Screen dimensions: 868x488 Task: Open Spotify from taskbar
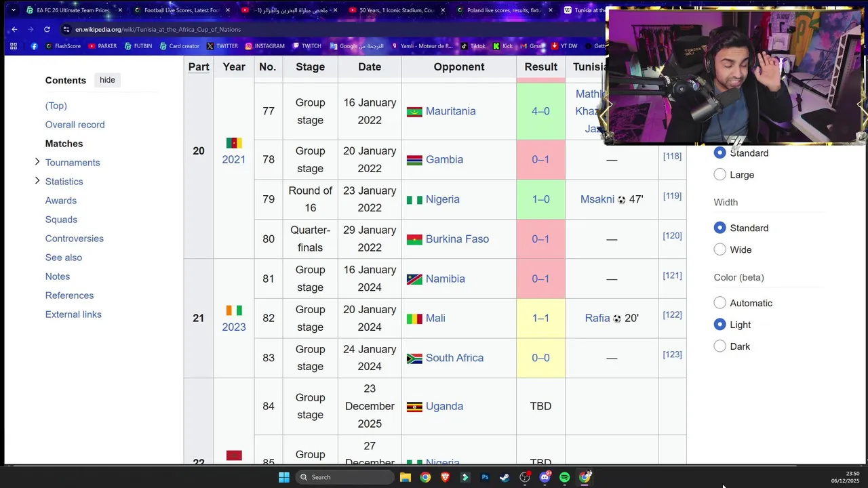[x=564, y=477]
